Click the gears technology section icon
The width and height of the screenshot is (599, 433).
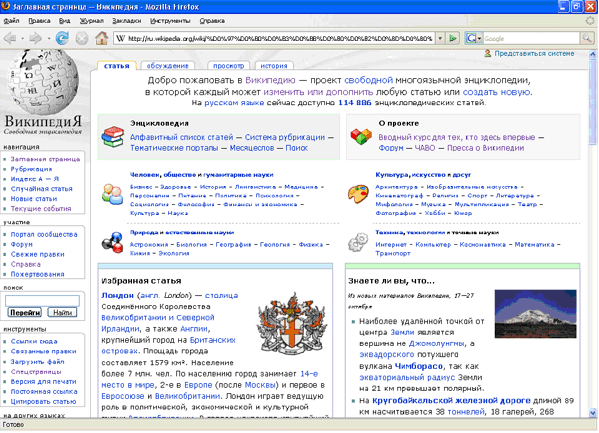click(x=358, y=242)
